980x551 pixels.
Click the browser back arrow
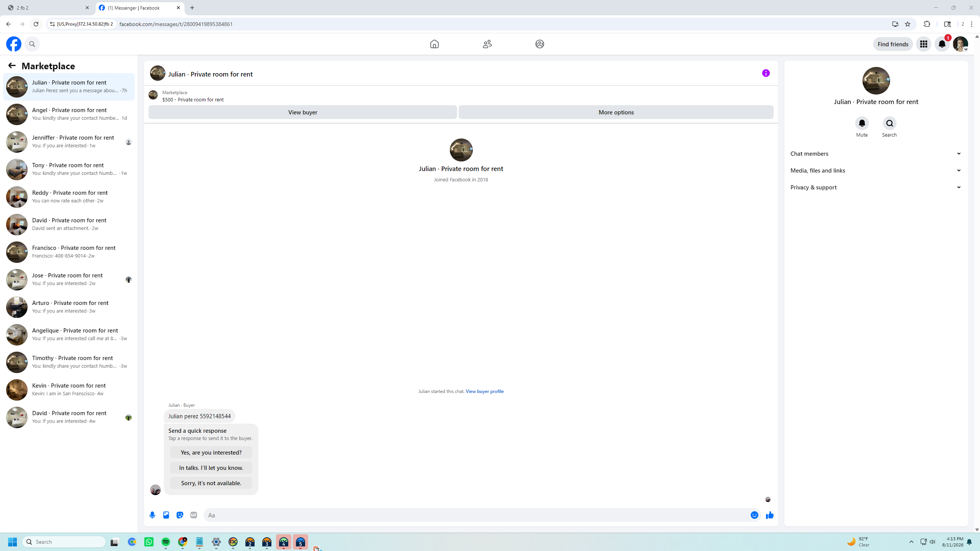pos(8,24)
